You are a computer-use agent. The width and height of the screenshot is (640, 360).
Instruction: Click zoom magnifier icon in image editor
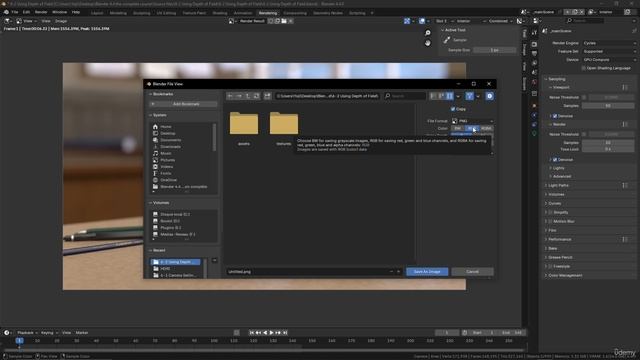(x=427, y=33)
